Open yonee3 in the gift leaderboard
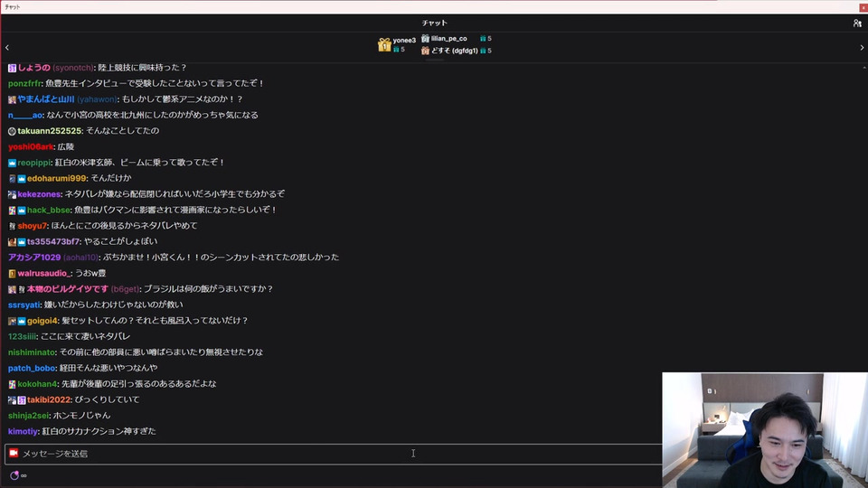Viewport: 868px width, 488px height. 404,40
